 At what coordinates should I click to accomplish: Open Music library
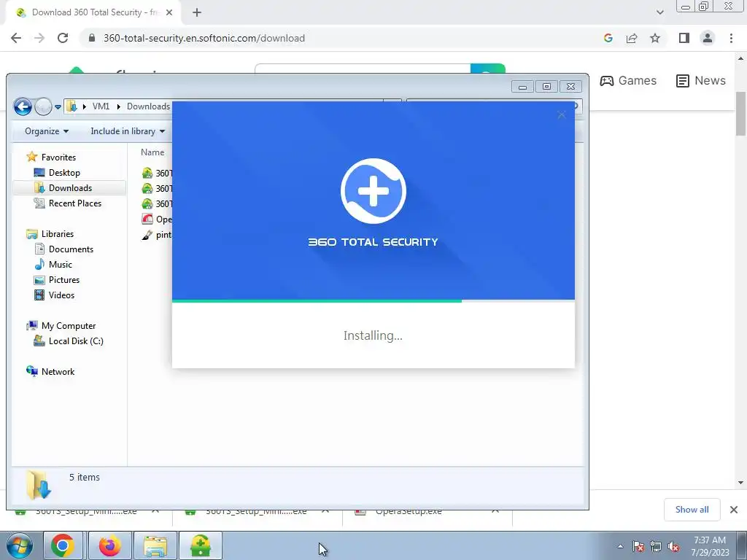(53, 264)
